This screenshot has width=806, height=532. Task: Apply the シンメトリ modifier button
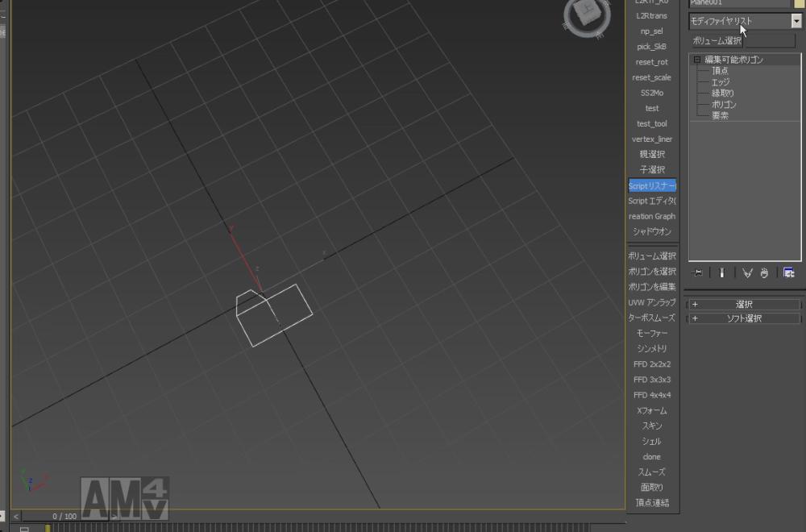point(652,349)
